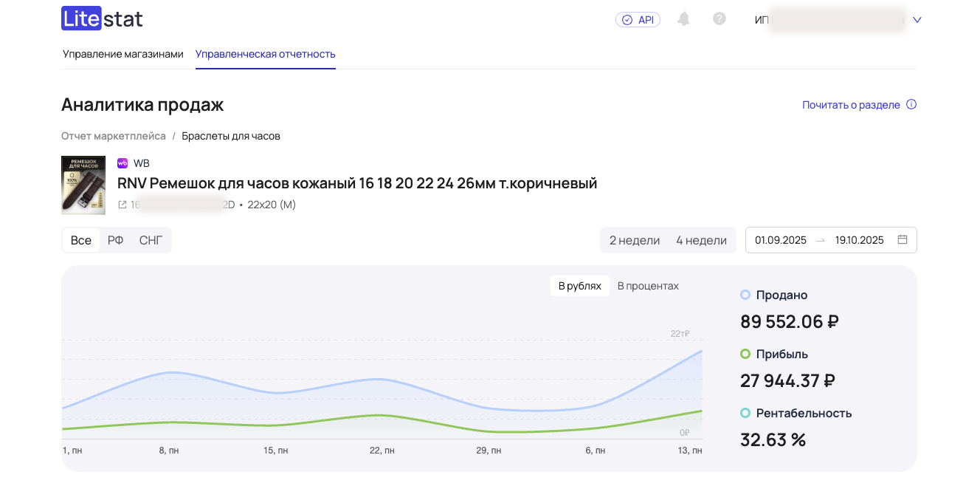Click the info icon beside Почитать о разделе

(911, 105)
